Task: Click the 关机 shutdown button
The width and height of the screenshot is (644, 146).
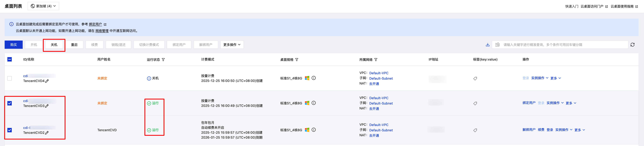Action: pyautogui.click(x=54, y=45)
